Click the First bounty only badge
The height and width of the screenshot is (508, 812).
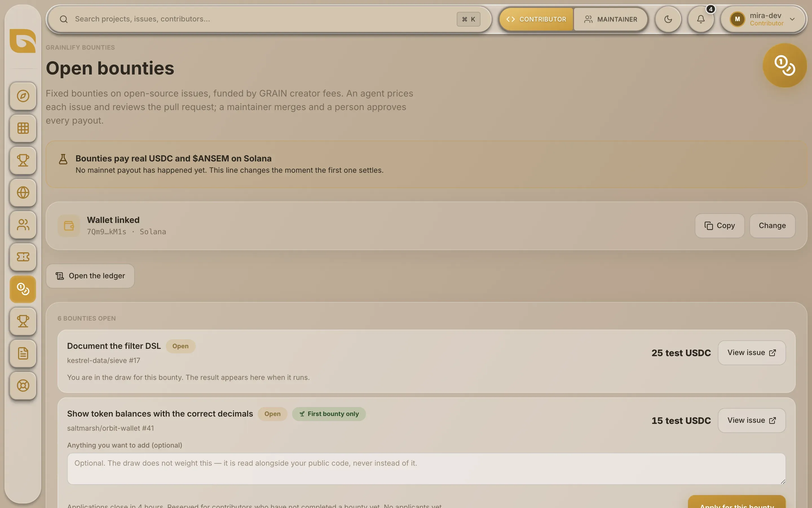tap(329, 414)
